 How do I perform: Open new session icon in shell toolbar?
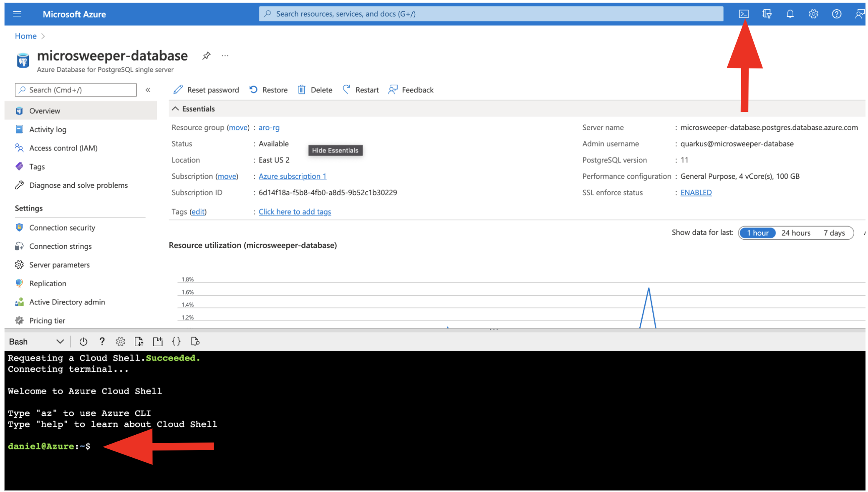pos(157,342)
